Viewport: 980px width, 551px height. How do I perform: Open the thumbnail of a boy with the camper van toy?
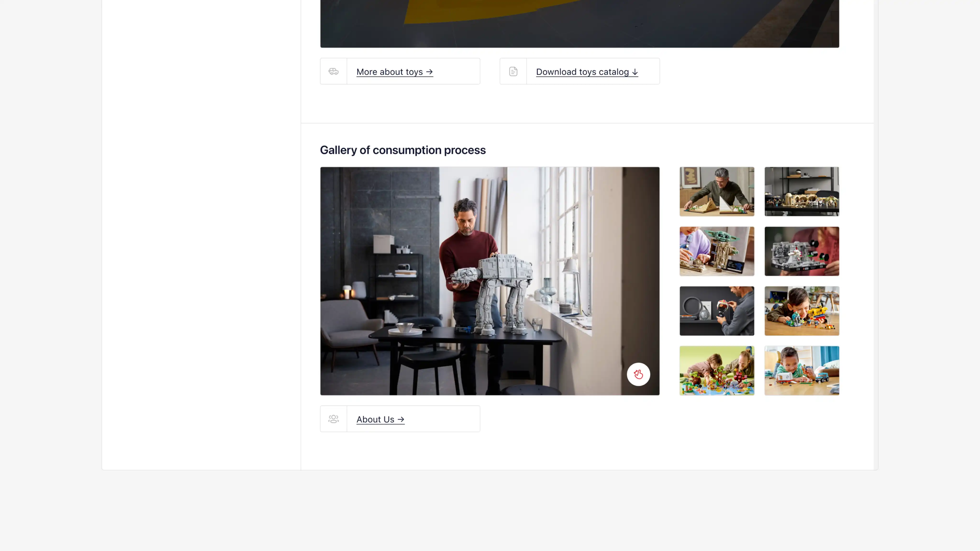tap(802, 371)
